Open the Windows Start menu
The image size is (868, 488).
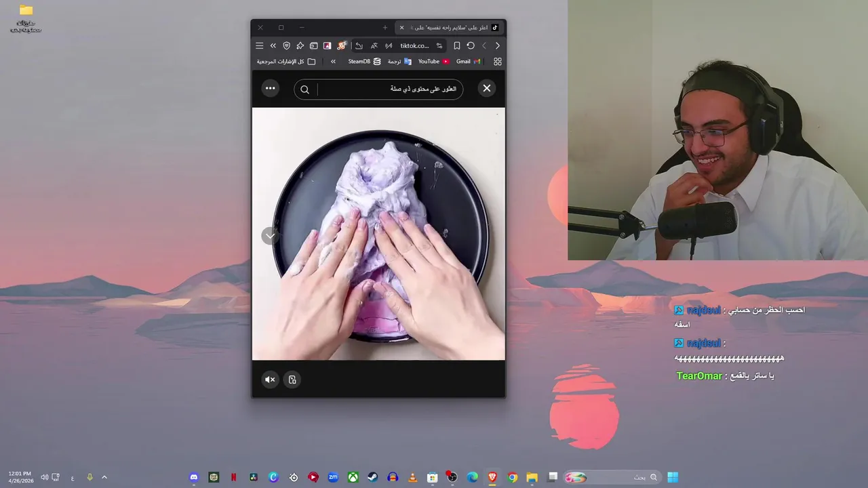pos(673,477)
